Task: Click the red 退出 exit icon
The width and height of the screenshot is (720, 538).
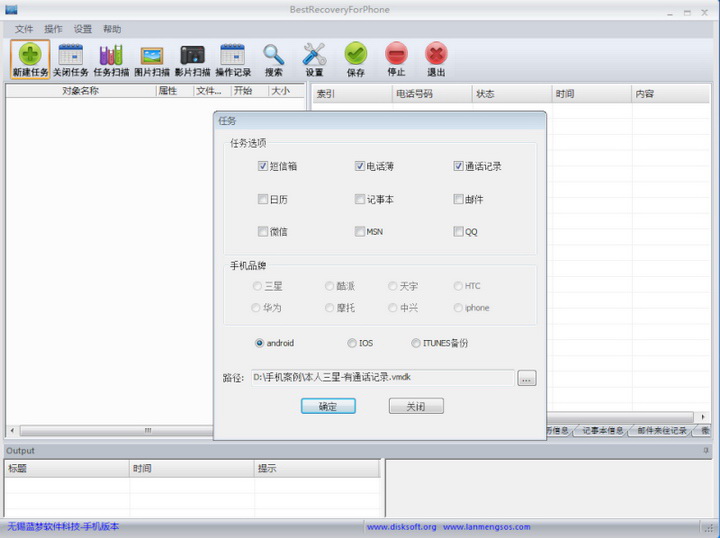Action: pyautogui.click(x=436, y=59)
